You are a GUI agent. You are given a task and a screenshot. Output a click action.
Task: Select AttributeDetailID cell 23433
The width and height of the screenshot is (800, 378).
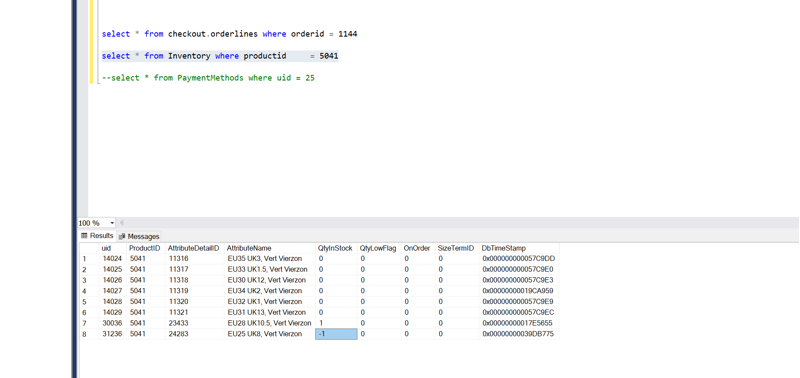point(194,323)
